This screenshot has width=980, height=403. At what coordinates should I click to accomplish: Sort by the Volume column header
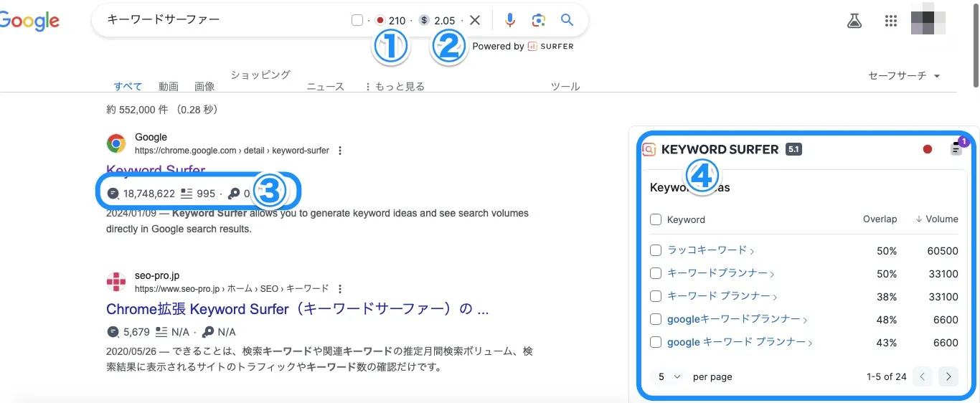point(936,219)
